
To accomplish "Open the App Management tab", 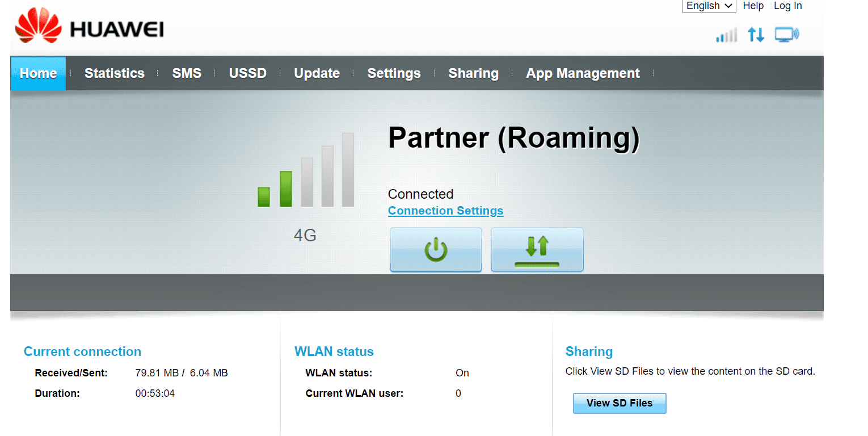I will [583, 73].
